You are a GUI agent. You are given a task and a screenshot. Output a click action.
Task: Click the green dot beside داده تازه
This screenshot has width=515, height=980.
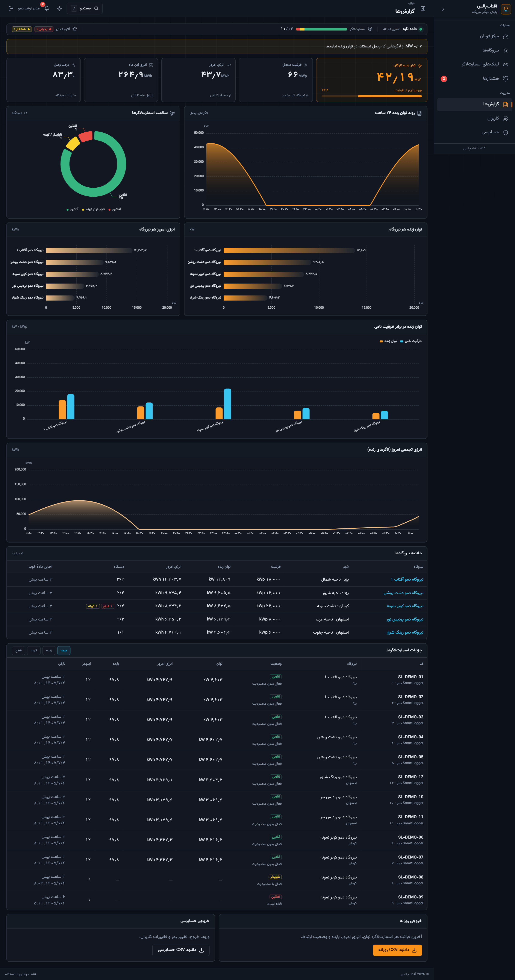coord(420,29)
